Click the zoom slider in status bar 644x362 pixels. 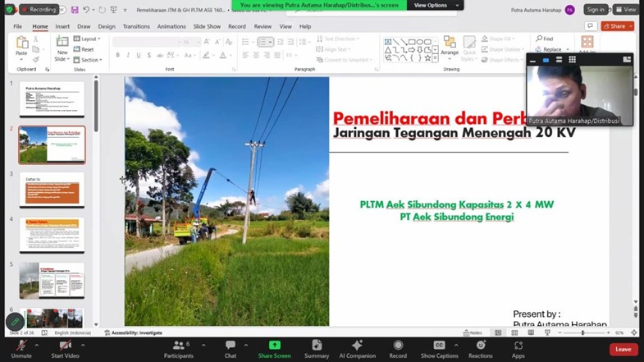click(x=582, y=332)
